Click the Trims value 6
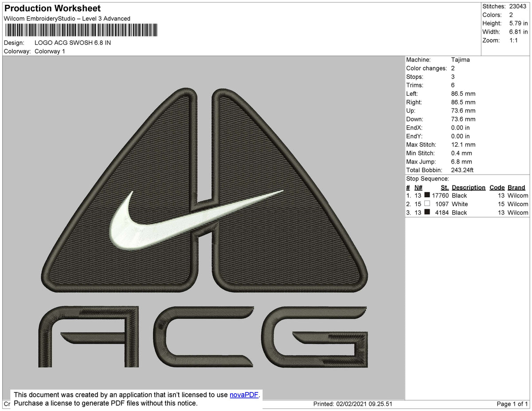Viewport: 532px width, 411px height. (x=453, y=85)
